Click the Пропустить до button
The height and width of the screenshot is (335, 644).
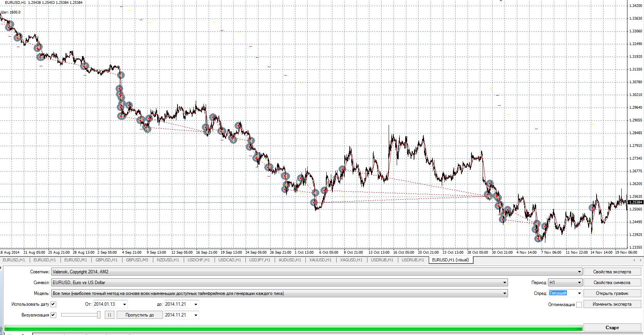pos(140,315)
